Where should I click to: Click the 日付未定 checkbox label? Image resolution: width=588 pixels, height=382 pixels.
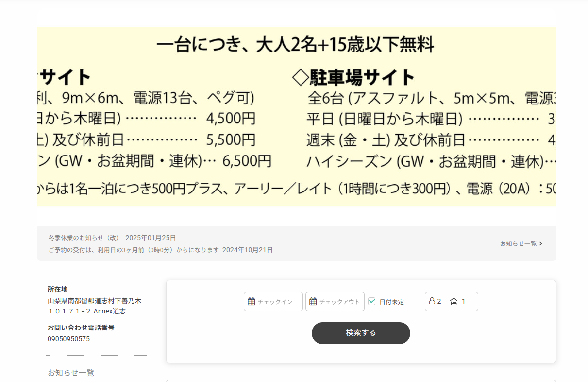(391, 302)
